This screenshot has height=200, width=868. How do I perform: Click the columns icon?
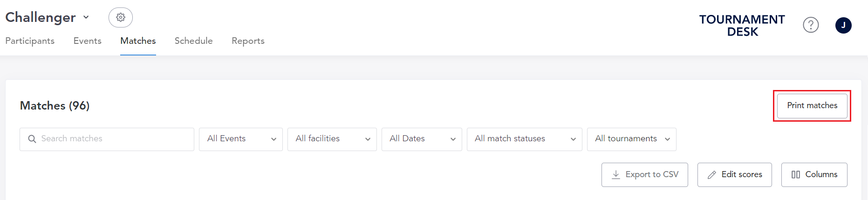coord(796,175)
